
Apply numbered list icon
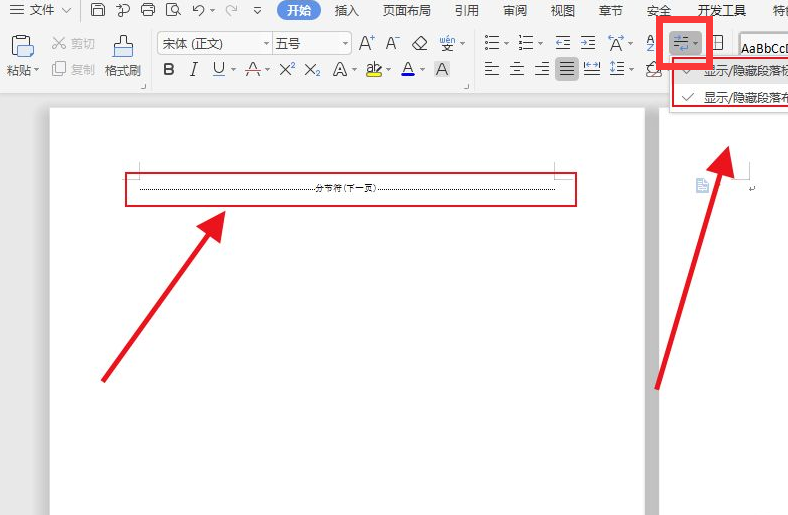[526, 43]
